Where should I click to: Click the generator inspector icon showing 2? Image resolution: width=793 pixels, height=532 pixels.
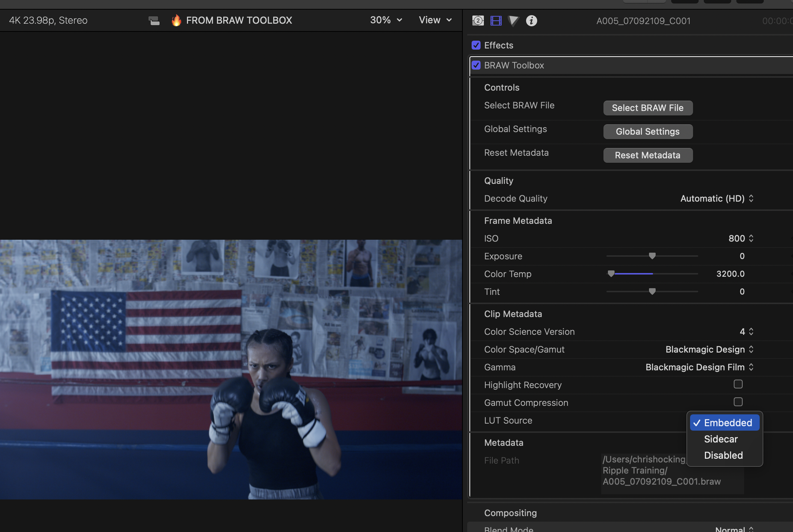(x=478, y=21)
